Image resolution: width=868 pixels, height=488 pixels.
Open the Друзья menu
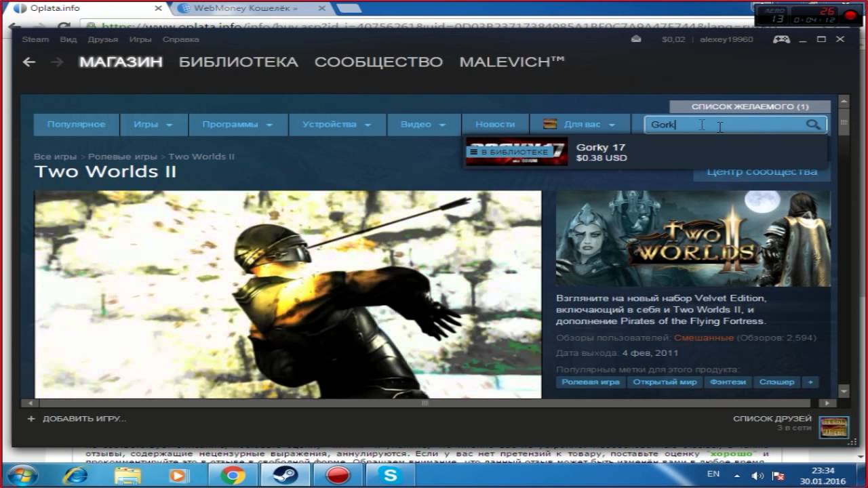(102, 39)
